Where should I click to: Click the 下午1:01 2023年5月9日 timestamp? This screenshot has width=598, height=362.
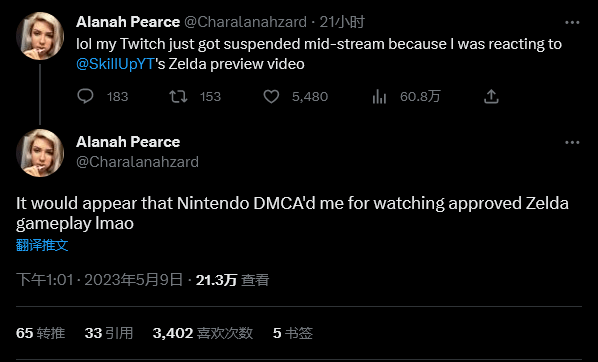[x=100, y=280]
